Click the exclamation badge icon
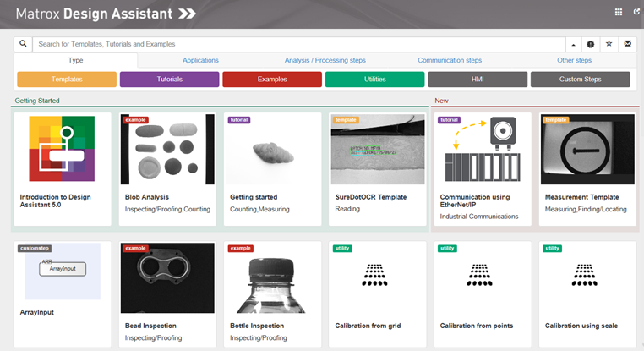This screenshot has height=351, width=644. pos(590,44)
